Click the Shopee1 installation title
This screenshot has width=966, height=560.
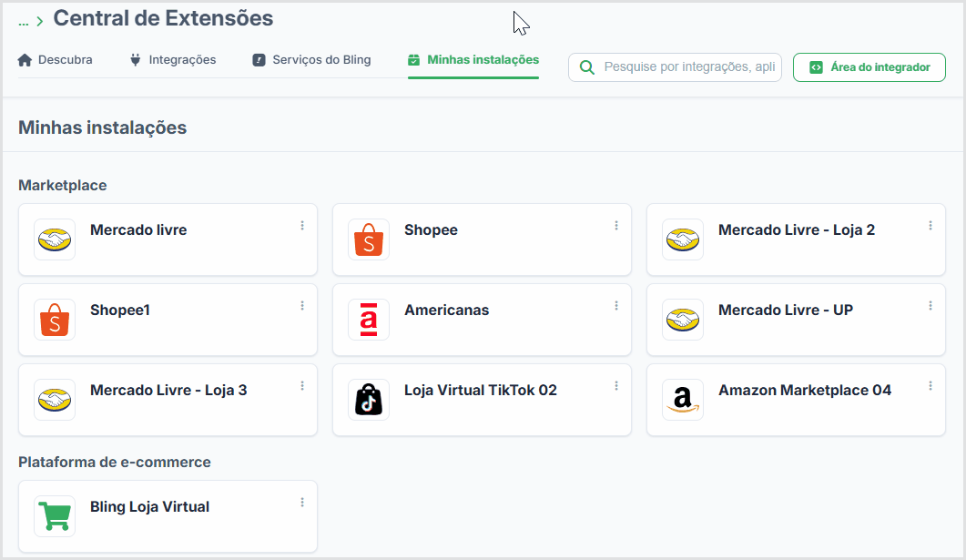coord(120,310)
